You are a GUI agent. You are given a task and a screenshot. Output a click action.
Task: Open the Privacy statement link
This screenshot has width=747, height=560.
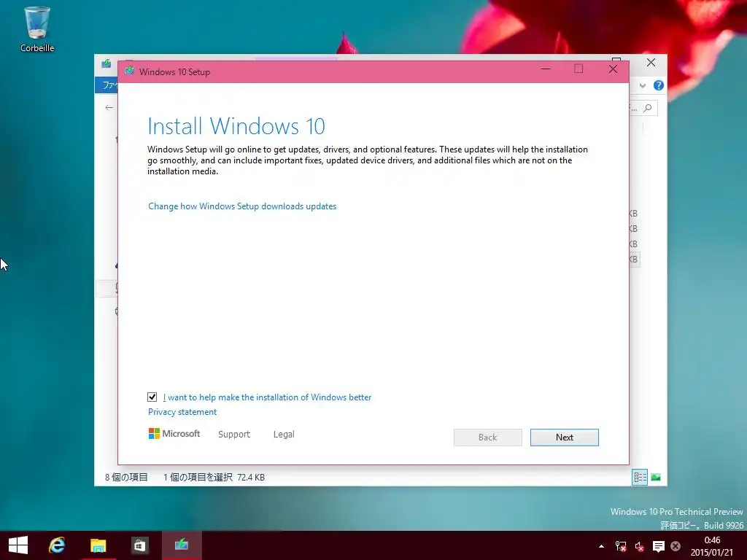[x=182, y=412]
